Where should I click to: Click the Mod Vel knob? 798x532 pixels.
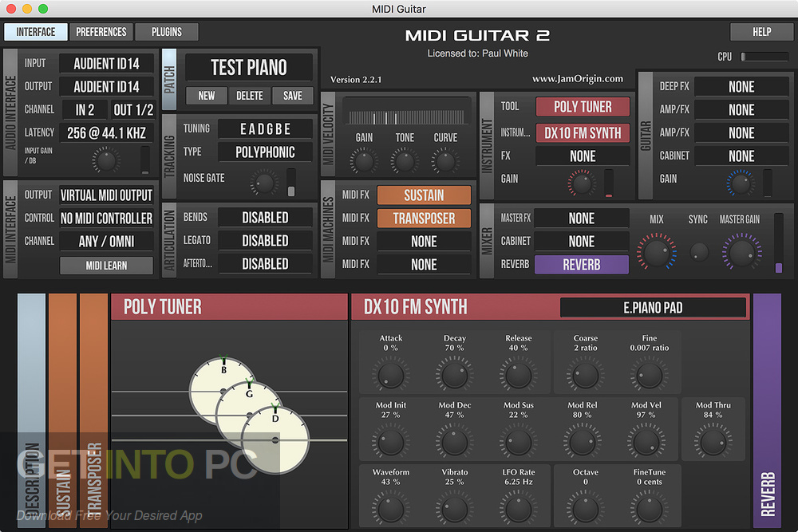pos(646,443)
